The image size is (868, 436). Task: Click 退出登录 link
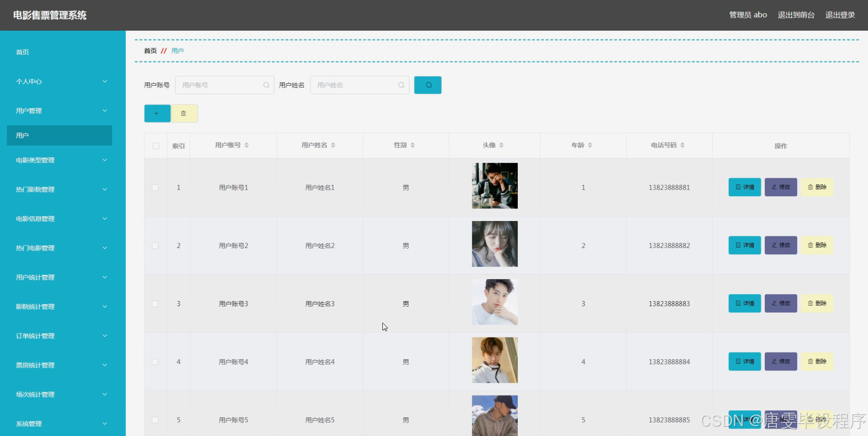tap(840, 15)
